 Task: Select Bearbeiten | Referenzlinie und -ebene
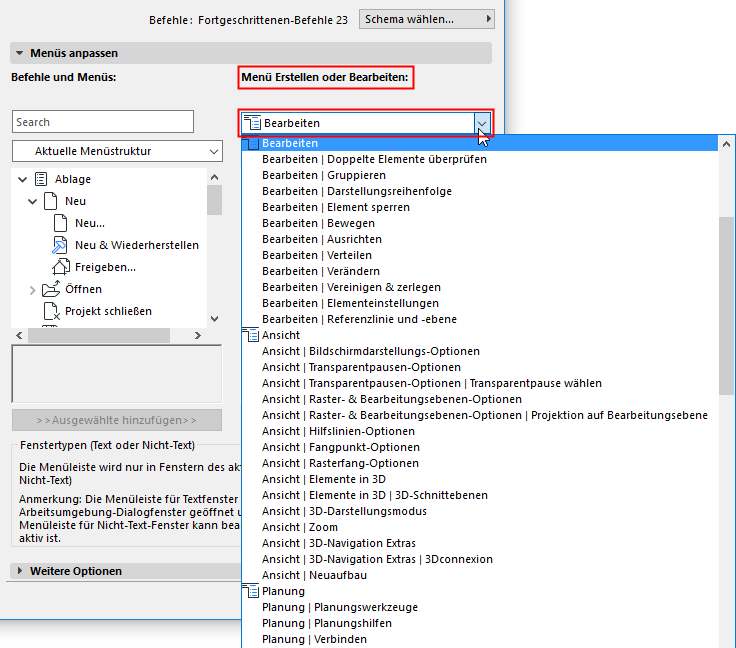pyautogui.click(x=359, y=319)
